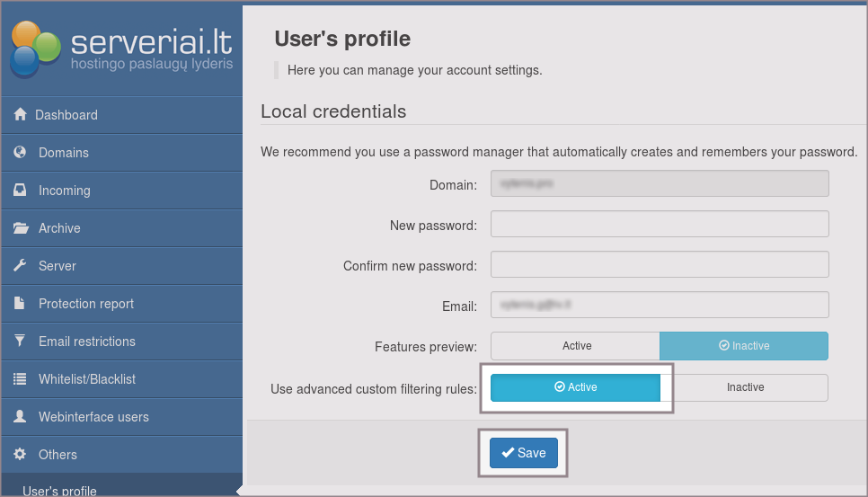The width and height of the screenshot is (868, 497).
Task: Click into the Email input field
Action: 659,306
